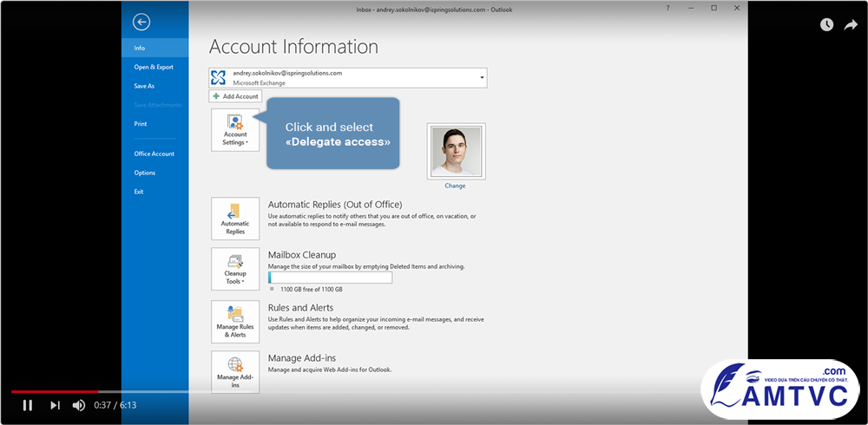Screen dimensions: 868x425
Task: Select Save As in sidebar
Action: [144, 87]
